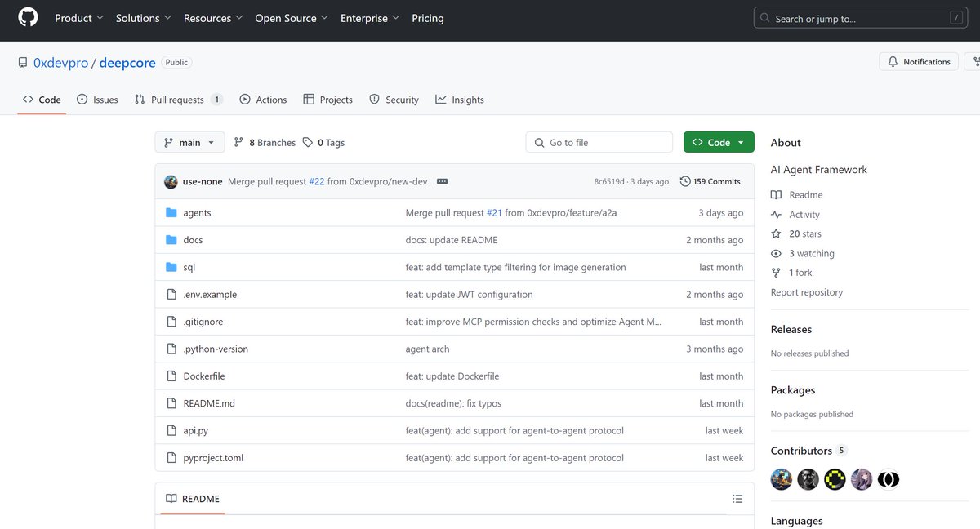Click the use-none author avatar

point(171,181)
